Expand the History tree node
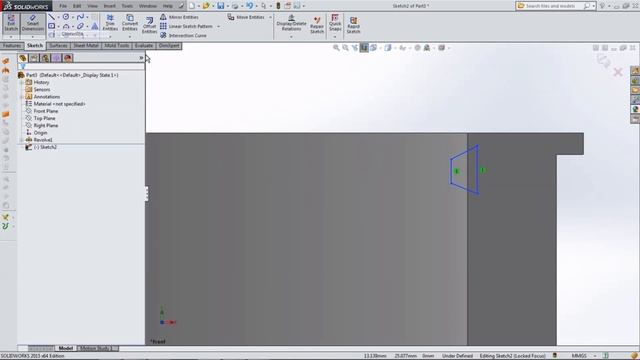 point(22,82)
